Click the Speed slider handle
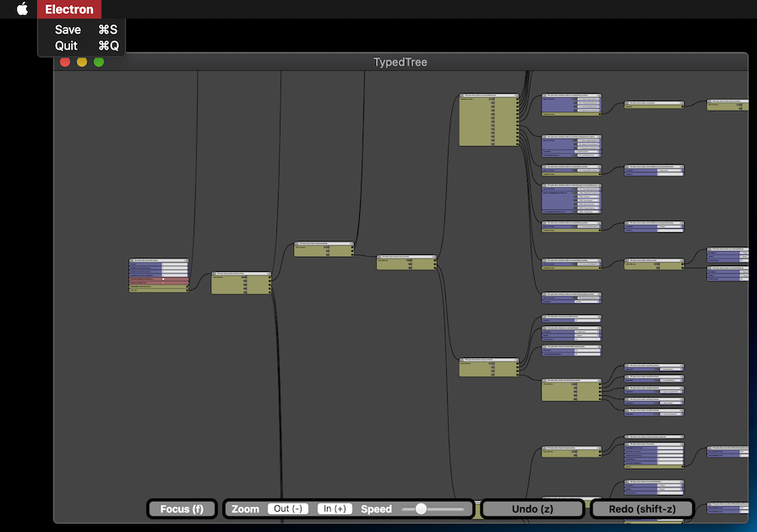 pyautogui.click(x=421, y=508)
